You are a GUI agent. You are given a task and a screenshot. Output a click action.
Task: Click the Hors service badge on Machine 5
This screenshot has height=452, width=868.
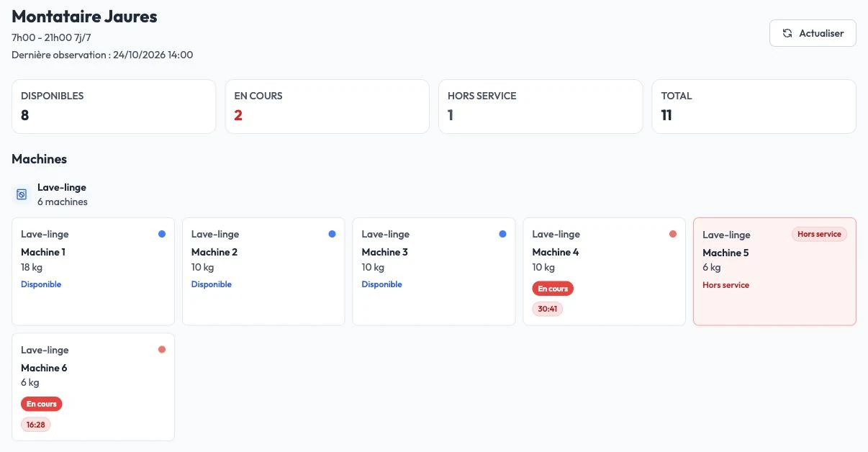click(820, 234)
